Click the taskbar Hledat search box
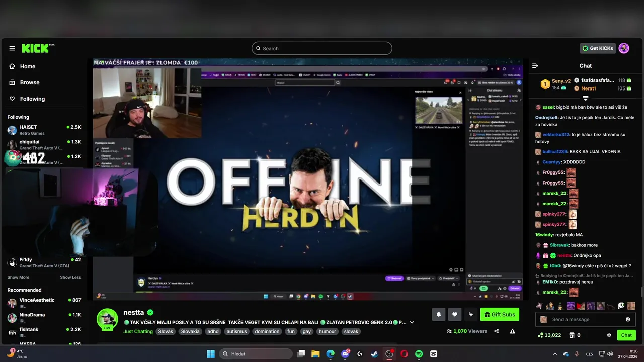Screen dimensions: 644x362 tap(255, 354)
